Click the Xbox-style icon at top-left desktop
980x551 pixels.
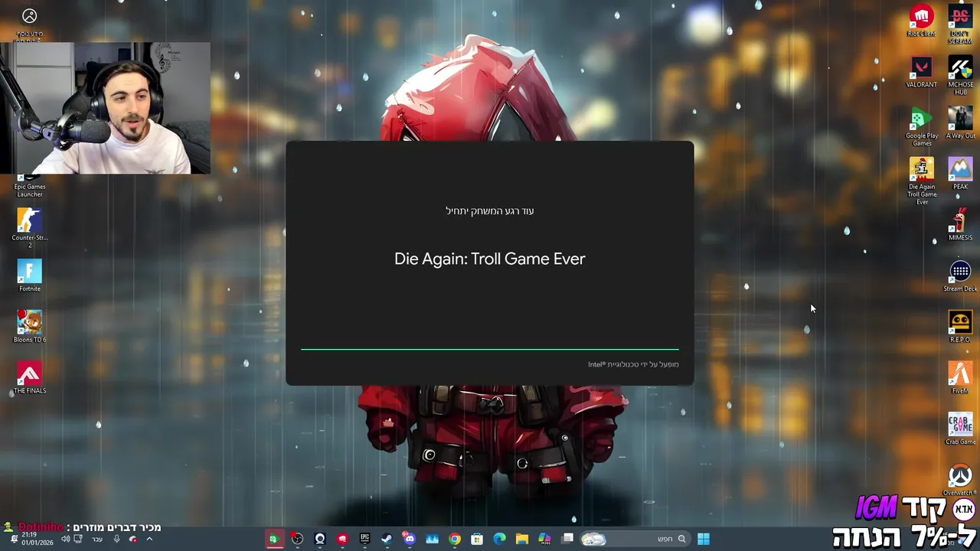pyautogui.click(x=29, y=16)
